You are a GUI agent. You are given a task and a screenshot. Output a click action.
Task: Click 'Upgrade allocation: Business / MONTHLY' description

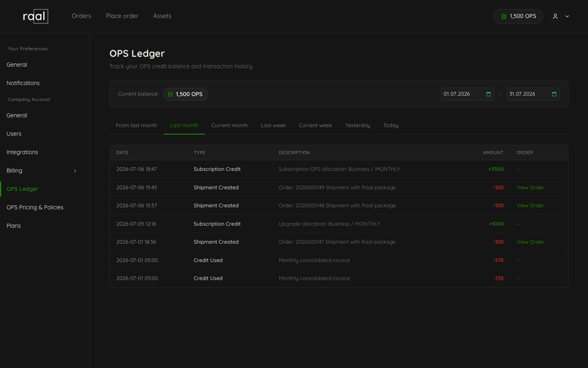(329, 224)
